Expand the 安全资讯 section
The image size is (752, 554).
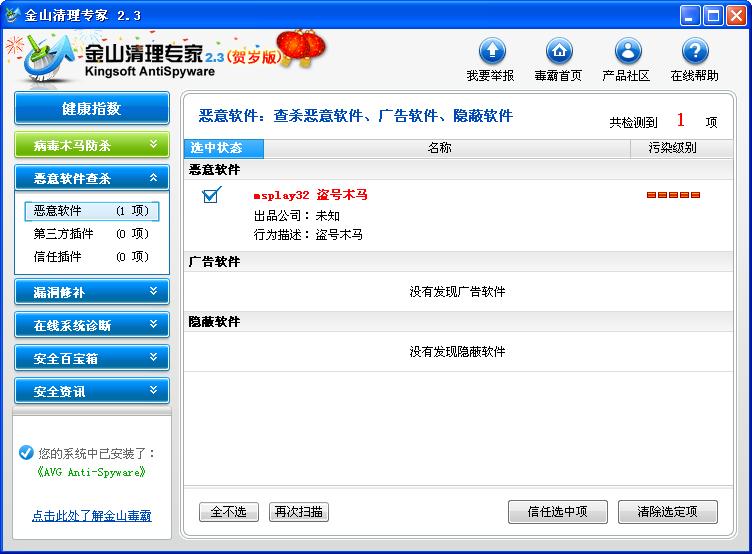tap(92, 391)
